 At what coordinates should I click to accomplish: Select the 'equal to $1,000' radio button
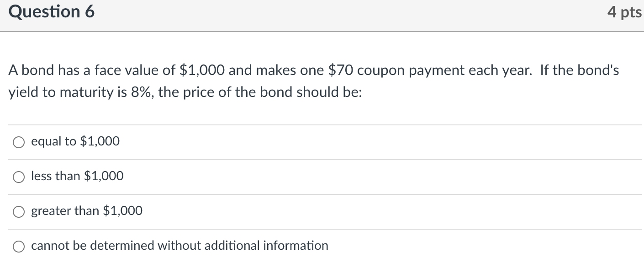(18, 142)
